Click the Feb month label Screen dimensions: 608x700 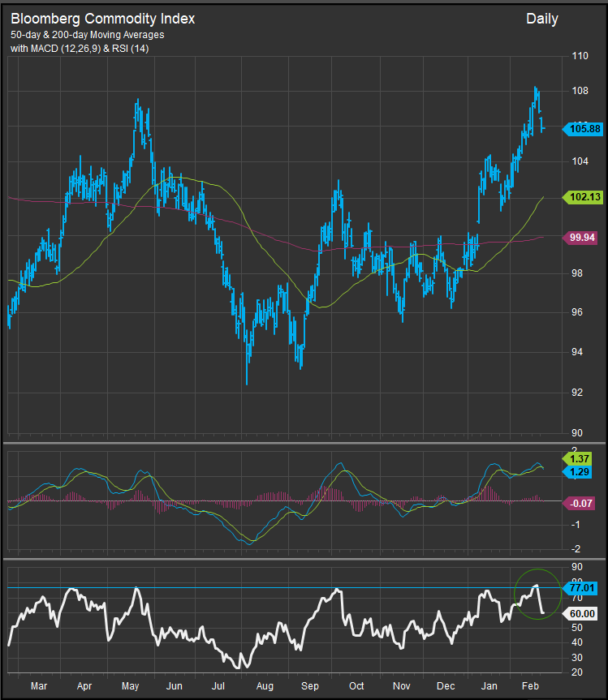pyautogui.click(x=530, y=686)
